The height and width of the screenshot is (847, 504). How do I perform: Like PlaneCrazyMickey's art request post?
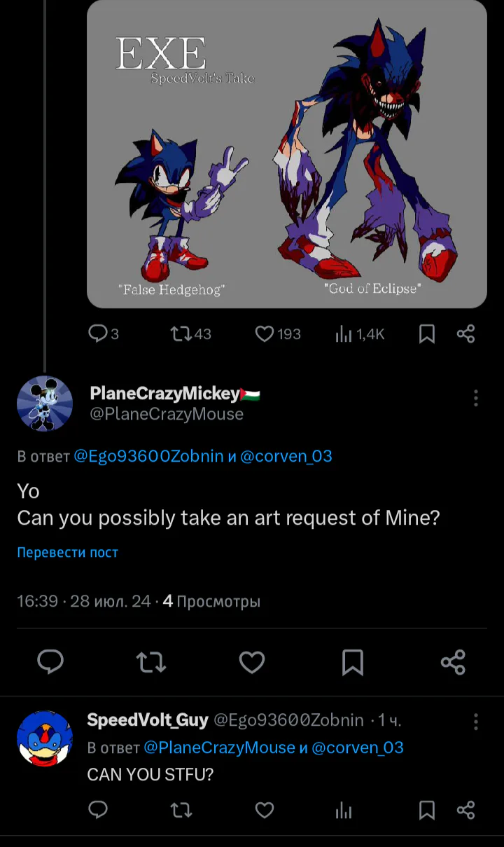252,662
